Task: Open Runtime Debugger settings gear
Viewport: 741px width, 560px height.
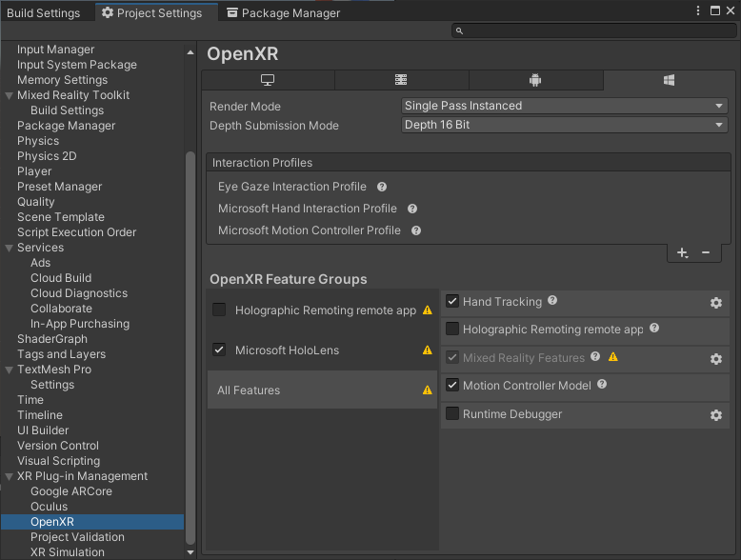Action: (x=716, y=415)
